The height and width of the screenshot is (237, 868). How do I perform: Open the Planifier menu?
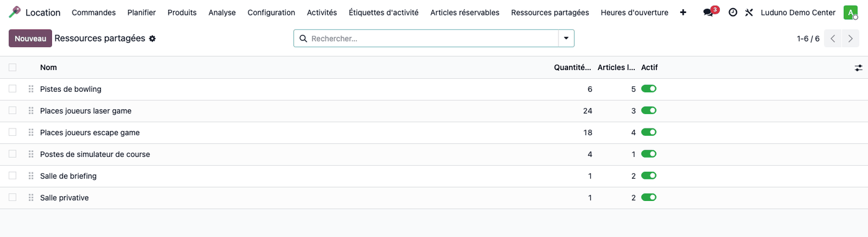[x=141, y=12]
